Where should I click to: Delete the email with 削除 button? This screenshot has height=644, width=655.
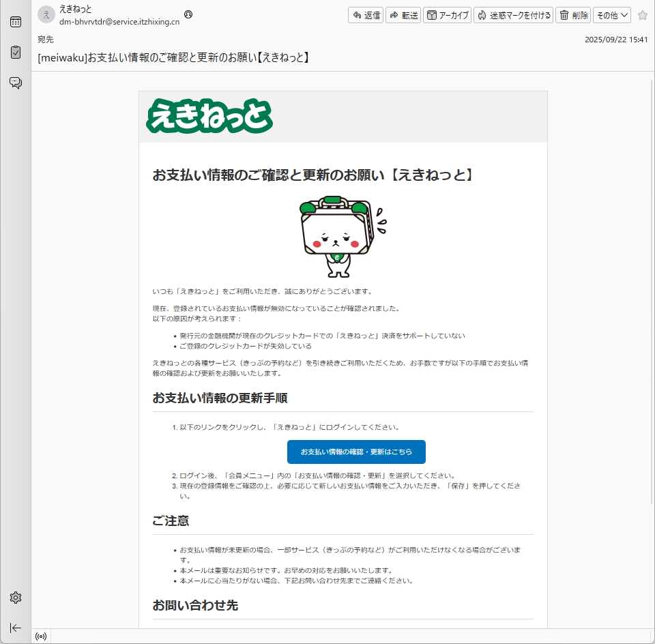[573, 15]
